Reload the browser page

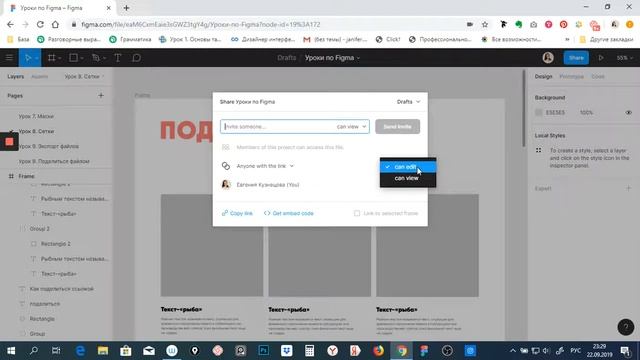(x=40, y=24)
